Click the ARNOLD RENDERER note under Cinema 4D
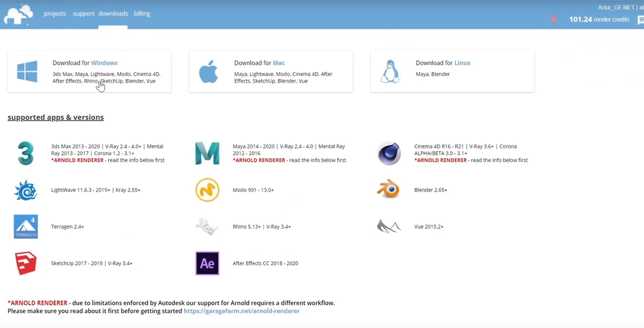The width and height of the screenshot is (644, 328). [x=471, y=160]
